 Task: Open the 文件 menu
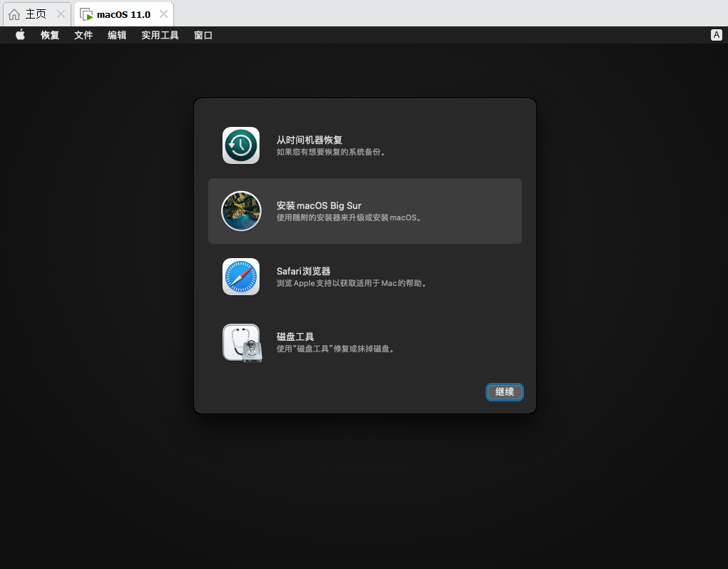[x=83, y=35]
